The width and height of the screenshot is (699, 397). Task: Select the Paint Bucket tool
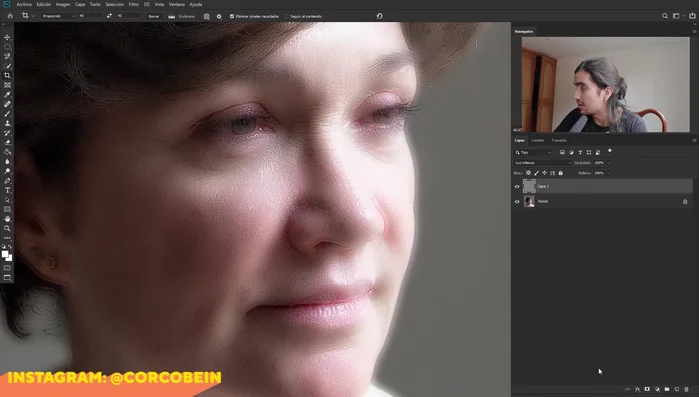[x=7, y=152]
